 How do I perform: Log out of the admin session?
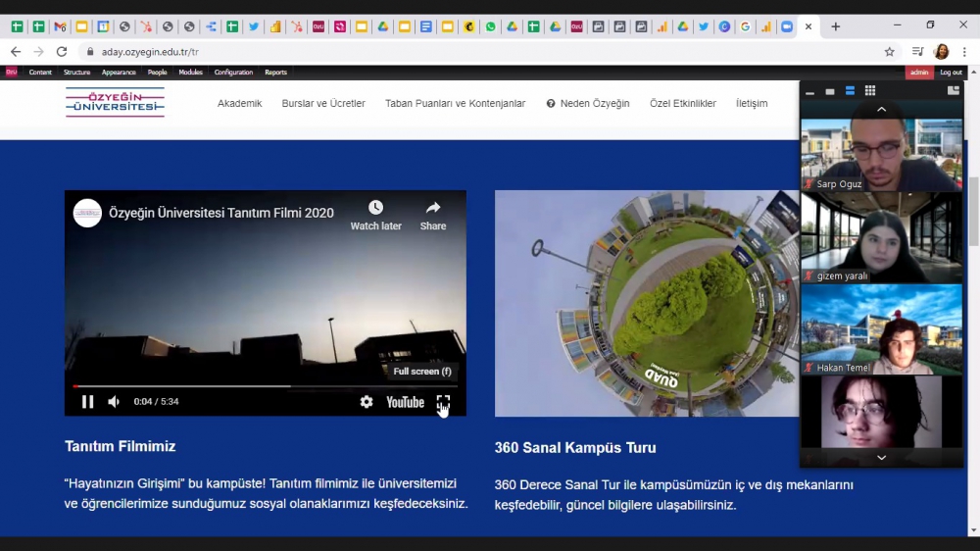click(x=951, y=73)
